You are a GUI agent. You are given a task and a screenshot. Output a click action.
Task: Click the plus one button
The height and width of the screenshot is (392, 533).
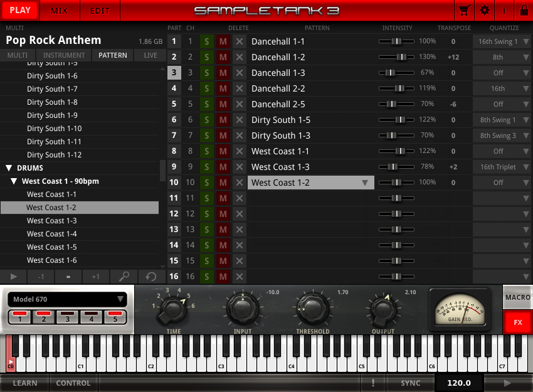coord(96,277)
